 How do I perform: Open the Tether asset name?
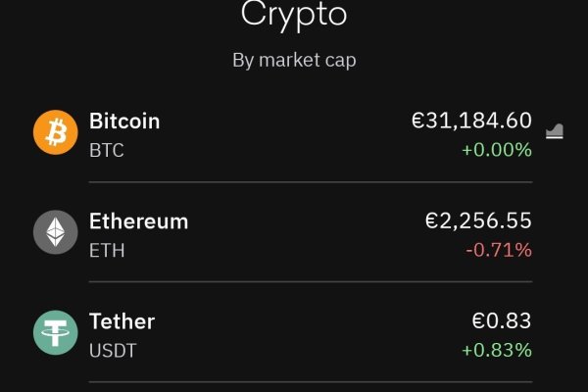pos(122,321)
